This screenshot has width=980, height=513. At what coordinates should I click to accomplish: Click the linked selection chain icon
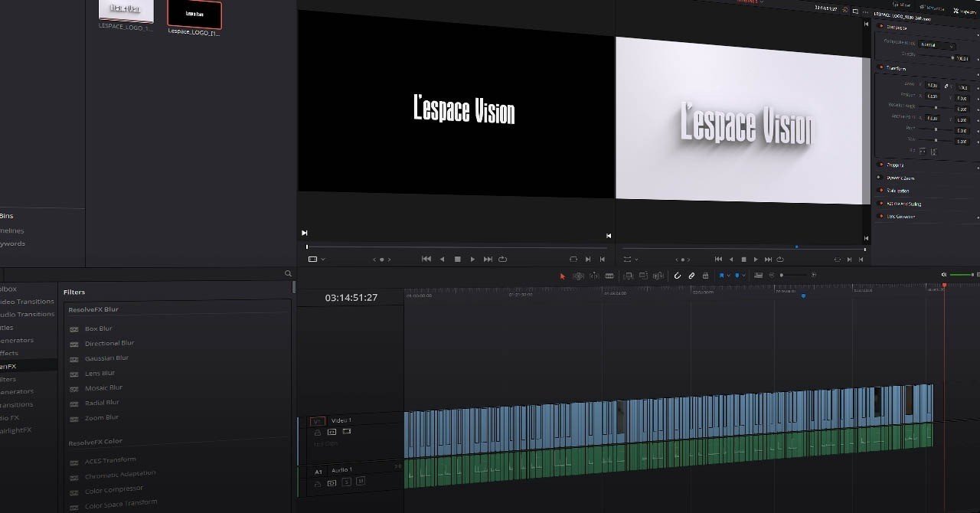[691, 276]
